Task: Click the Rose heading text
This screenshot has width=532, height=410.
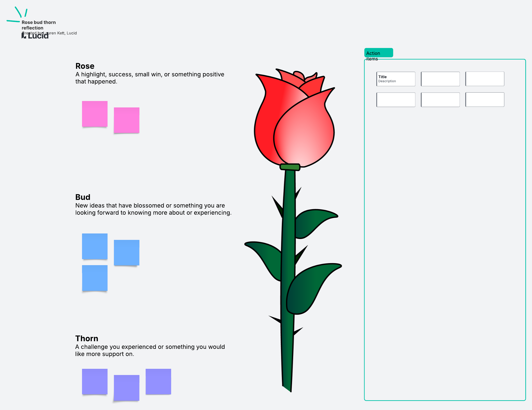Action: (x=85, y=66)
